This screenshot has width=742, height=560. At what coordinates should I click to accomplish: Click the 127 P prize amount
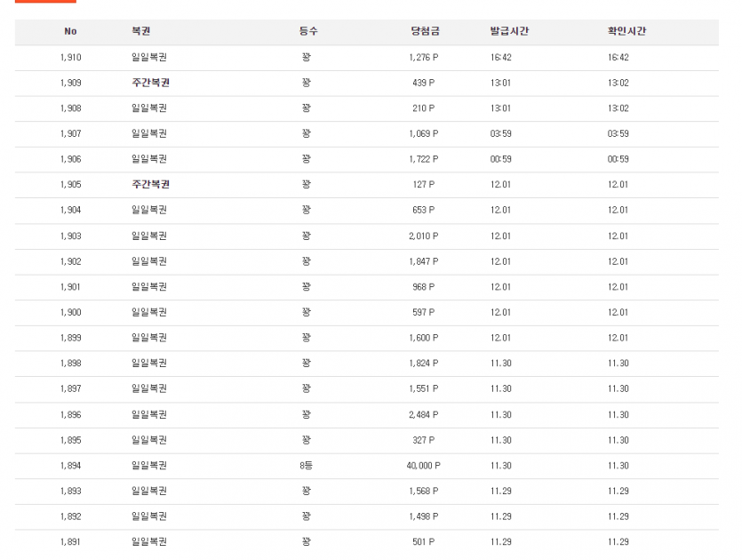(x=424, y=185)
